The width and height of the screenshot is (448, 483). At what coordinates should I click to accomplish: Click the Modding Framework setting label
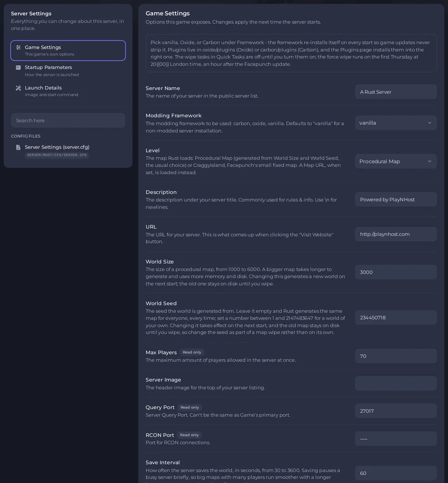click(174, 116)
